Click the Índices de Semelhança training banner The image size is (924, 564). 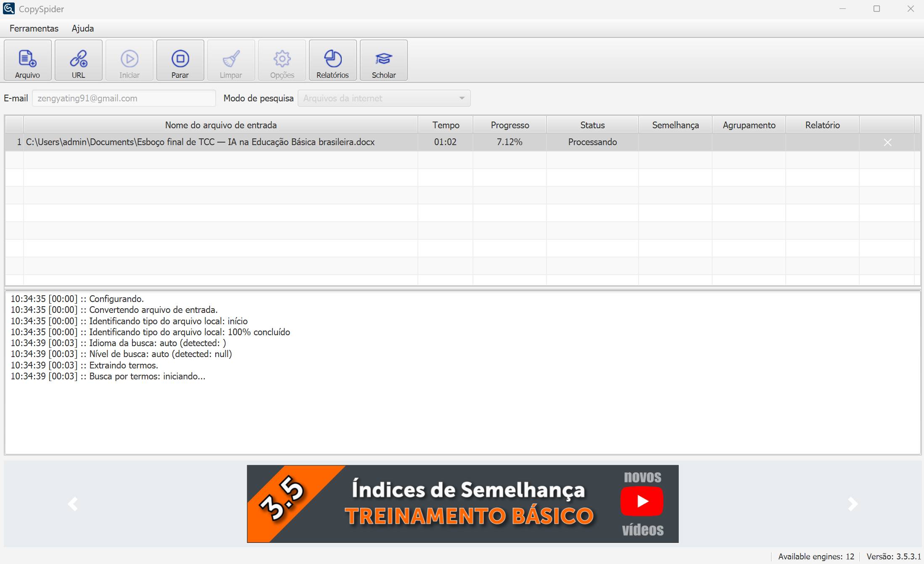[x=462, y=504]
